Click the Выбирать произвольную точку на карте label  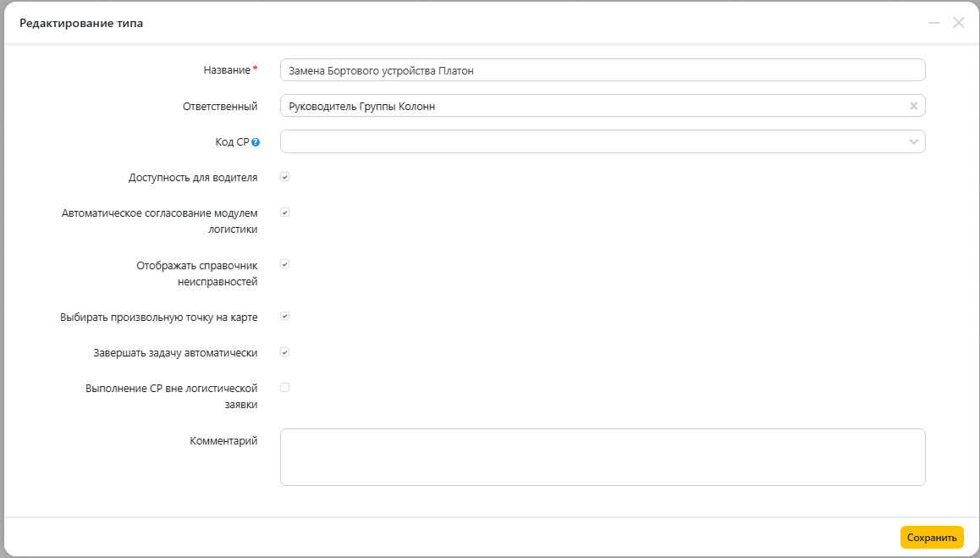coord(159,318)
